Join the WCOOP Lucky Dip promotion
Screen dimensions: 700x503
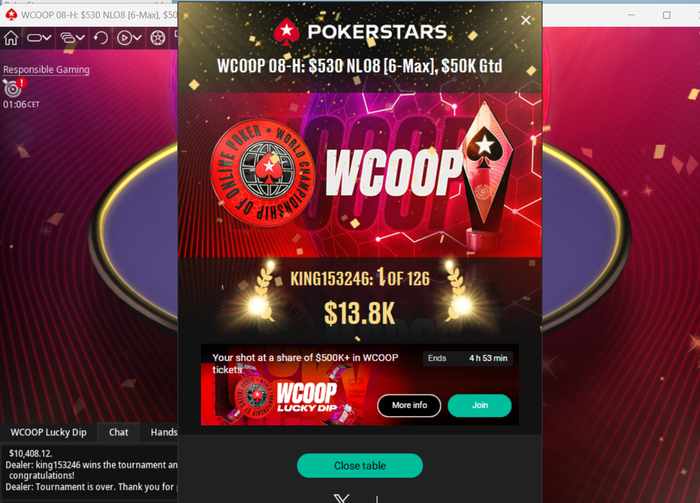pyautogui.click(x=479, y=405)
